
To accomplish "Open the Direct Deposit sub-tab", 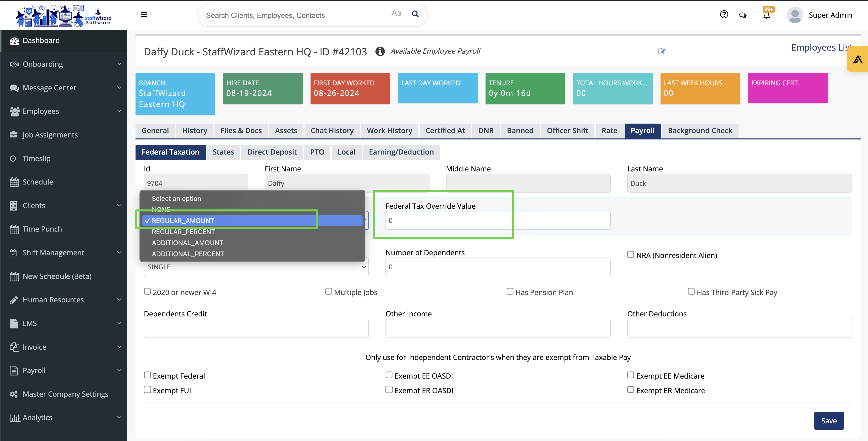I will (272, 152).
